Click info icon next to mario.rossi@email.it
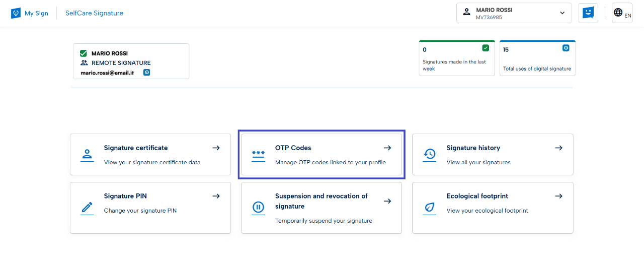644x264 pixels. point(147,73)
